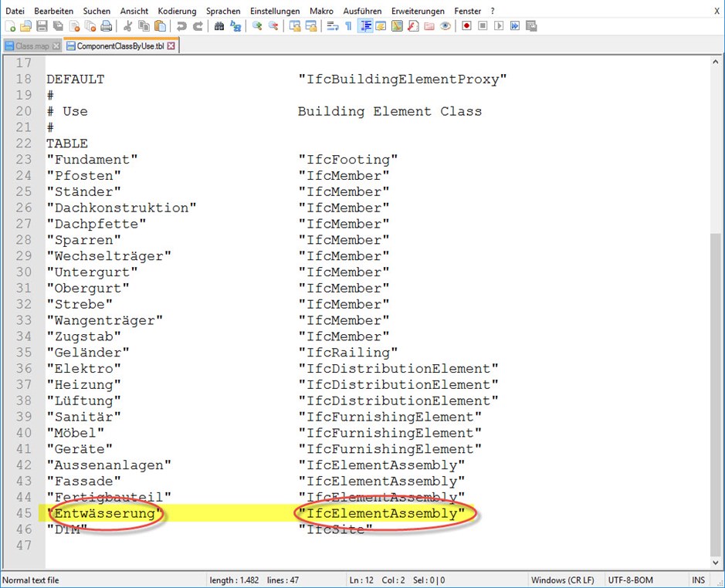Click the "Aussenanlagen" entry

pyautogui.click(x=109, y=465)
